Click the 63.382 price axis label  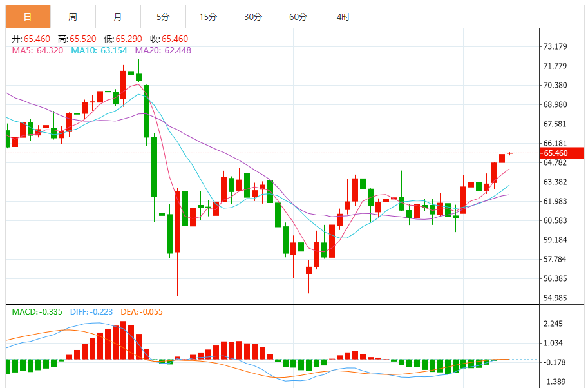[x=555, y=182]
